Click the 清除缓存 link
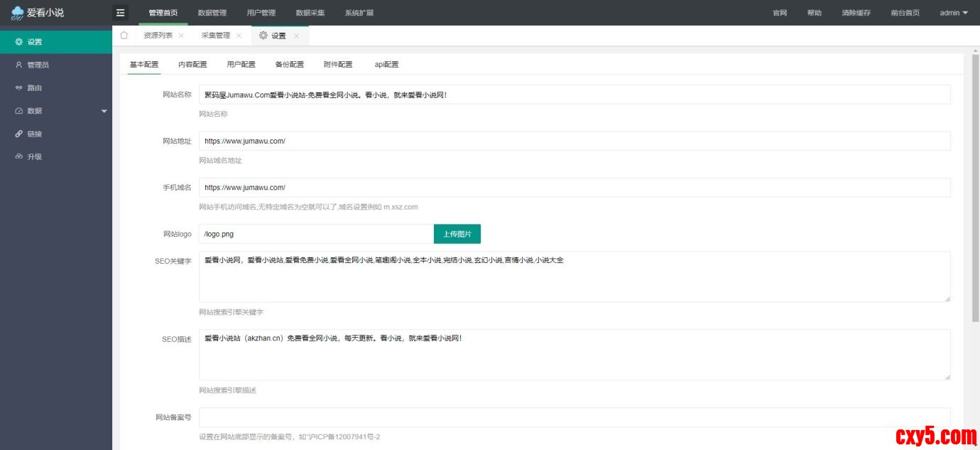Viewport: 980px width, 450px height. coord(856,13)
